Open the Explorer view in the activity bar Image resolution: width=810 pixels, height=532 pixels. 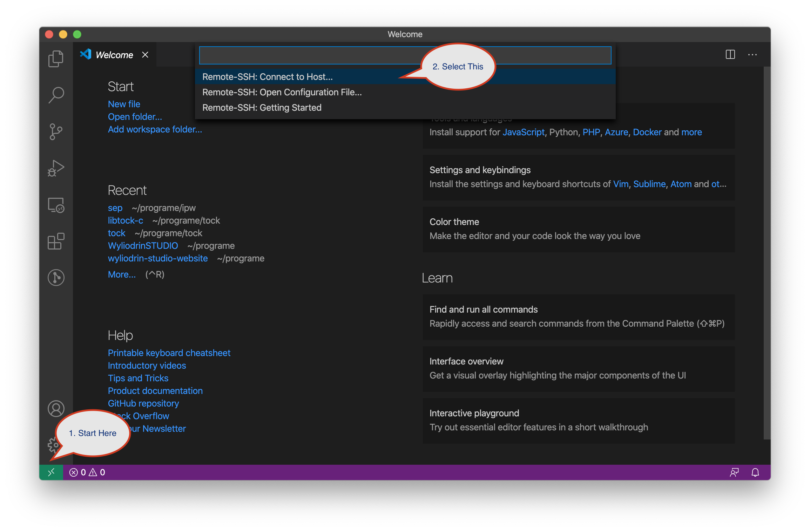click(x=55, y=58)
